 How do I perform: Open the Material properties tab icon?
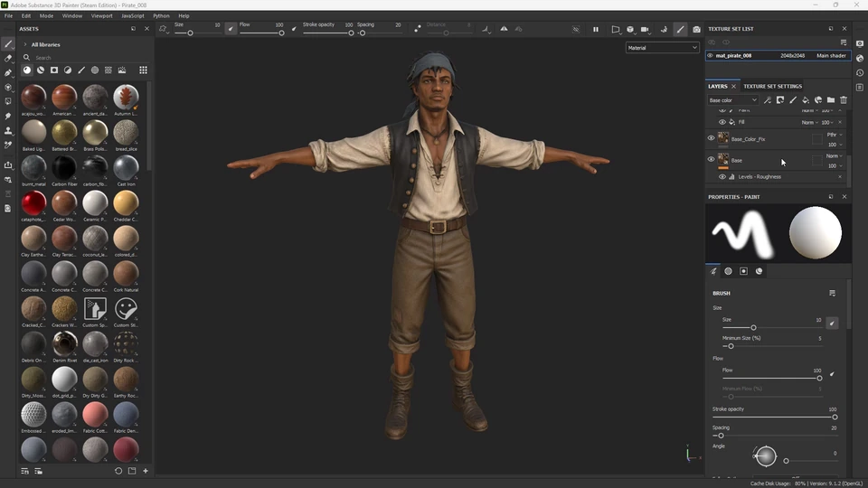click(x=759, y=271)
